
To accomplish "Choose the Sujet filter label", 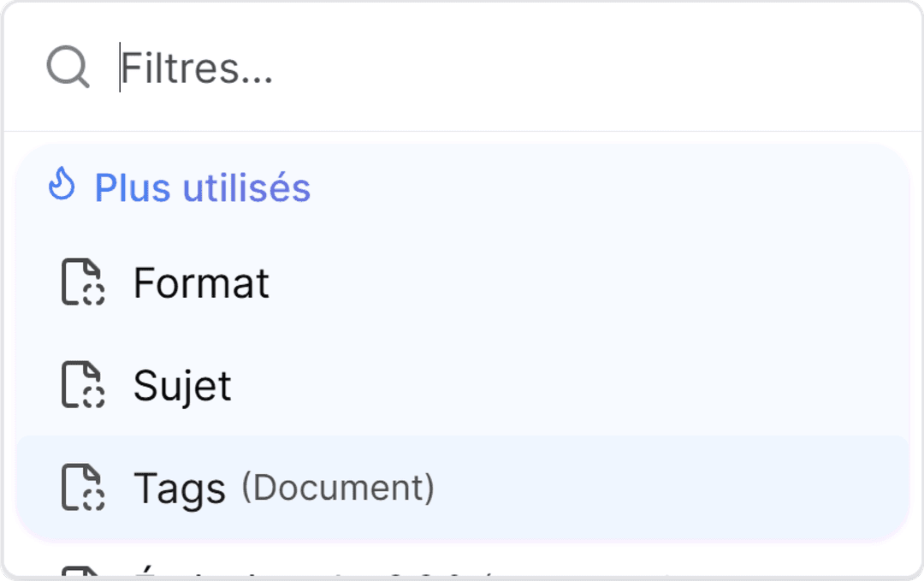I will pyautogui.click(x=182, y=386).
